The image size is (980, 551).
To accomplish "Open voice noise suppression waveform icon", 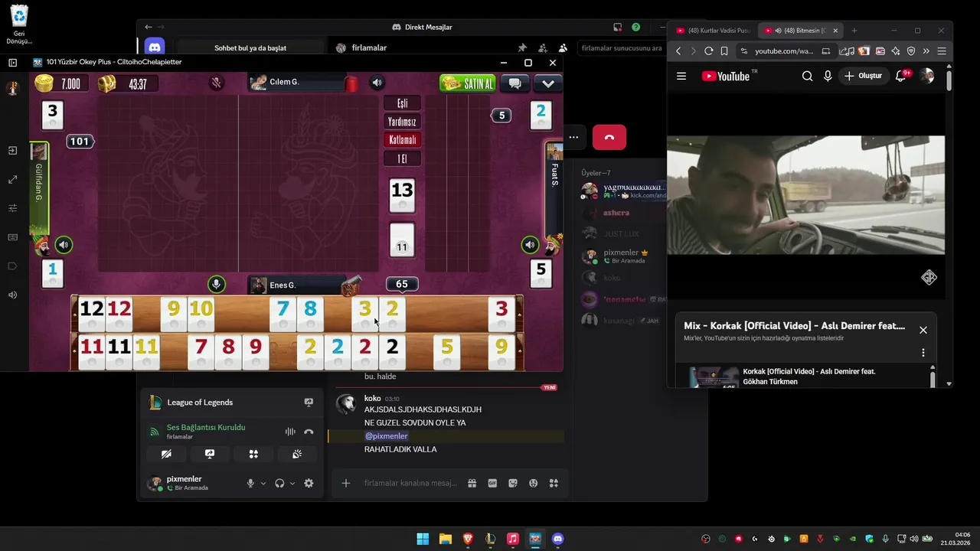I will coord(290,432).
